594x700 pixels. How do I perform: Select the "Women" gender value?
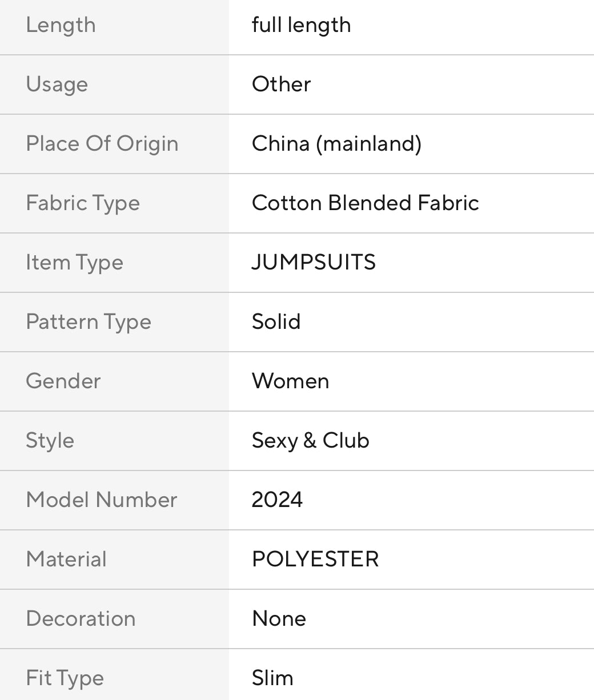click(x=290, y=381)
